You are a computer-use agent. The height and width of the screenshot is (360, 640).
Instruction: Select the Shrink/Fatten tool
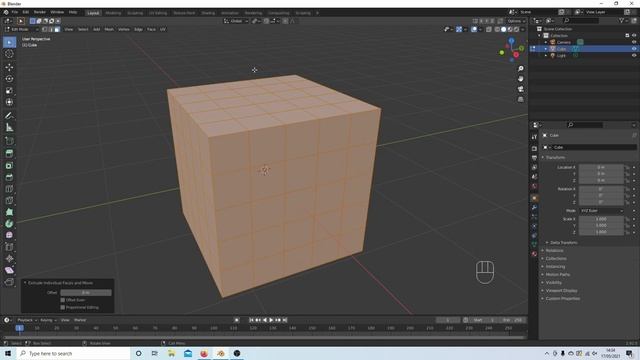pos(9,258)
